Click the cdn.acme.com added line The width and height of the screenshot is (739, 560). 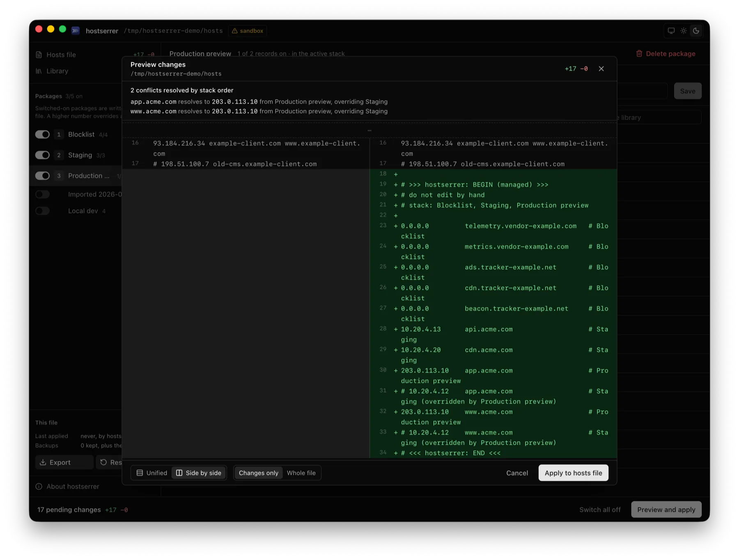493,355
